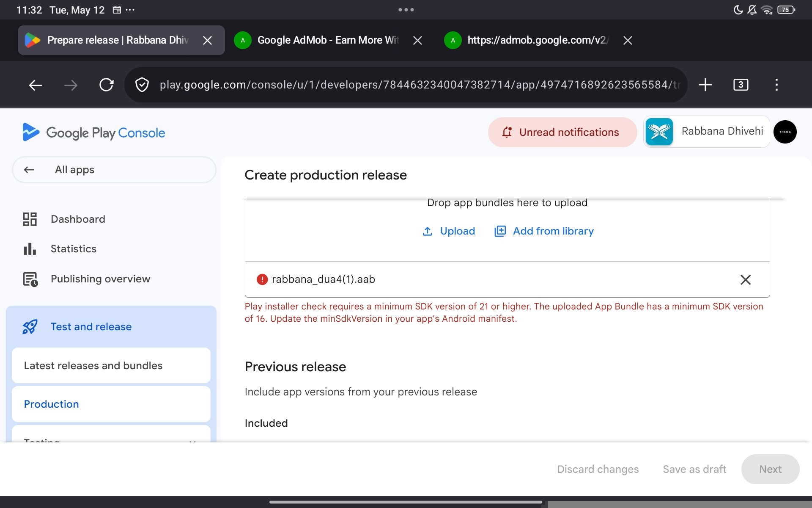Screen dimensions: 812x508
Task: Close the admob.google.com/v2 tab
Action: tap(628, 40)
